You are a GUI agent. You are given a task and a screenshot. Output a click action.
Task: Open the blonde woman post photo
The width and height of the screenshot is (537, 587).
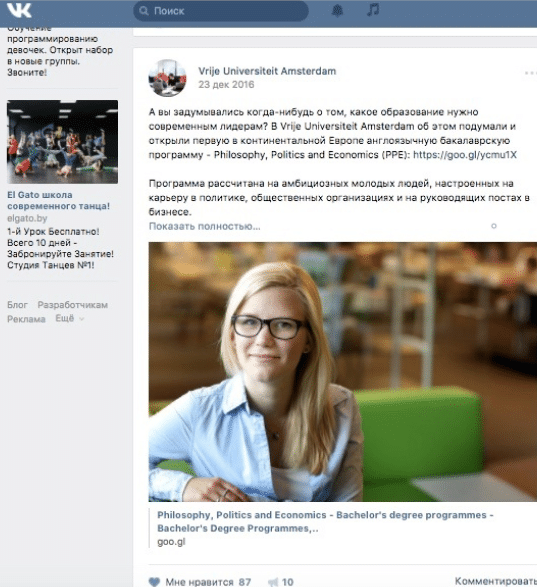click(x=343, y=372)
